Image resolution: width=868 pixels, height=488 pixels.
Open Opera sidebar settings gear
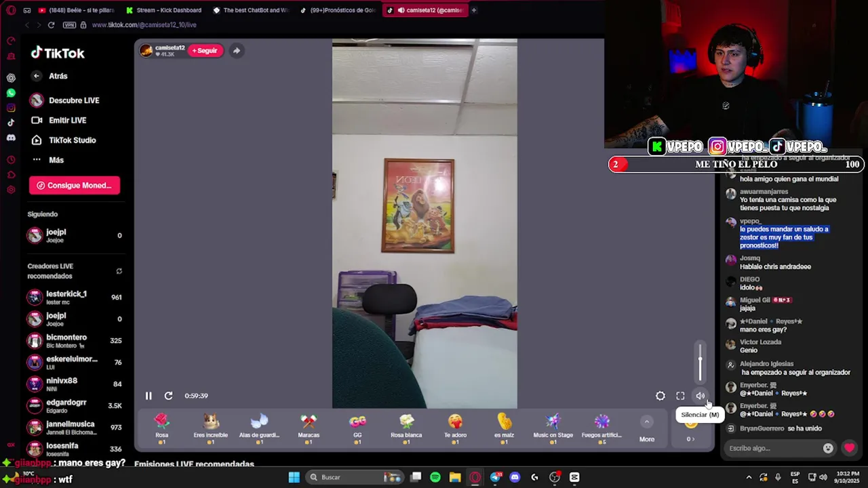(x=11, y=190)
